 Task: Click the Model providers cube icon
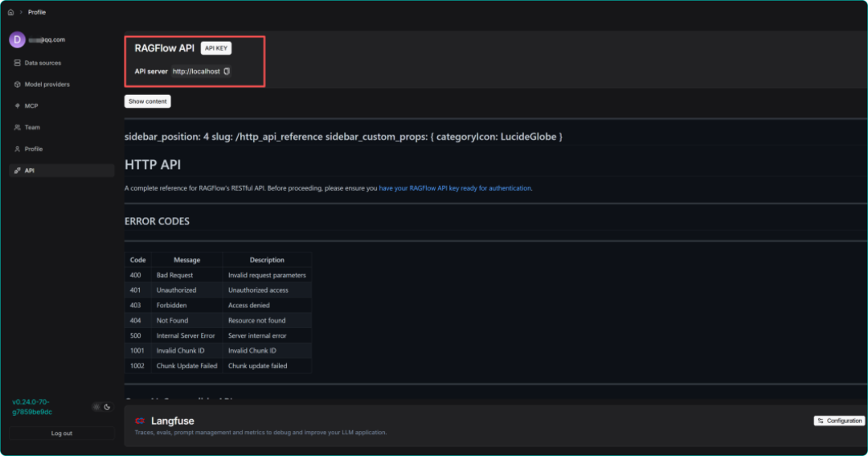pyautogui.click(x=17, y=84)
